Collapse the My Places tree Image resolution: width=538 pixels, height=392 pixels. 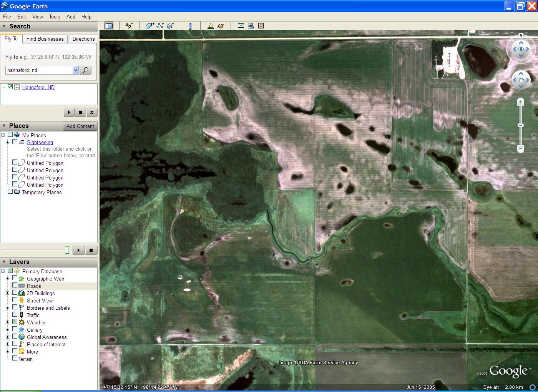click(x=3, y=135)
